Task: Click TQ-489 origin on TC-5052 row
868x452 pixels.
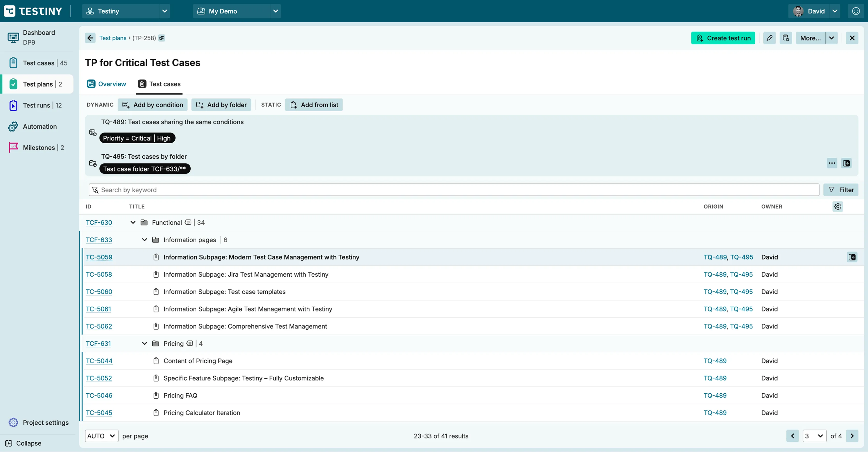Action: (715, 378)
